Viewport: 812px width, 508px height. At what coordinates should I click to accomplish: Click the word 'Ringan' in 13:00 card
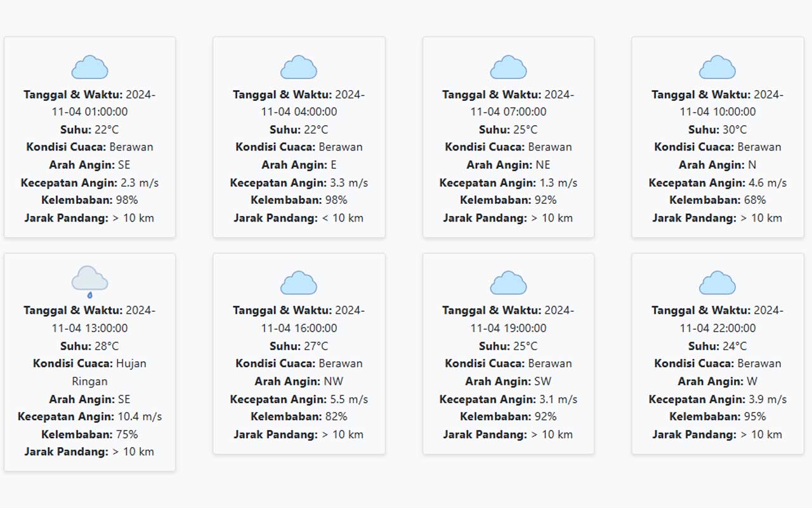click(89, 382)
